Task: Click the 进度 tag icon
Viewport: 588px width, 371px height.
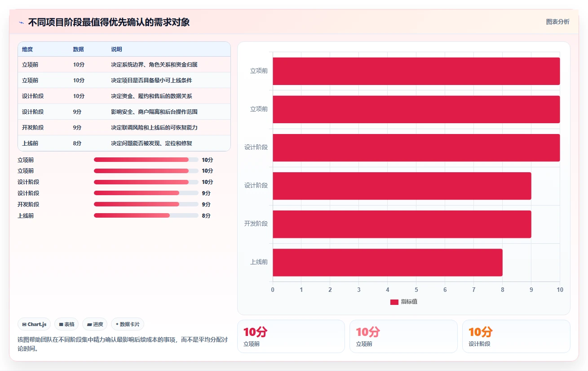Action: (x=89, y=324)
